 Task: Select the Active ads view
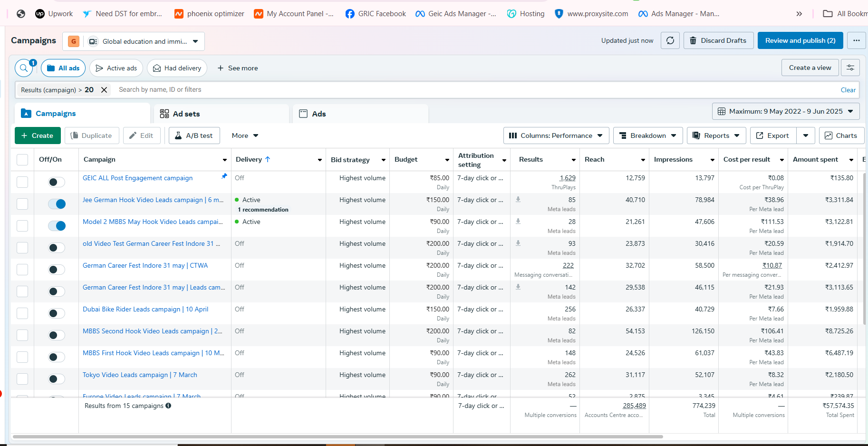click(116, 68)
